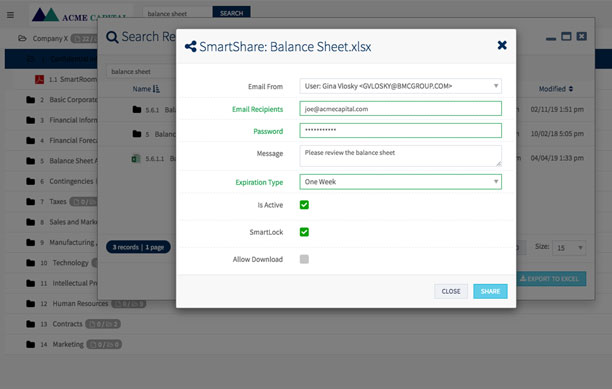
Task: Click modified date 02/11/19 1:51 pm
Action: (557, 109)
